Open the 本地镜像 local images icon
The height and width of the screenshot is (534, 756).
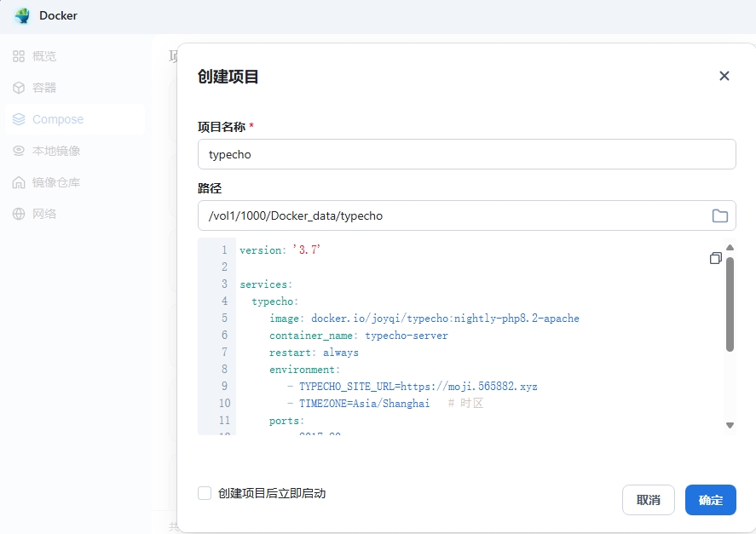pos(19,151)
